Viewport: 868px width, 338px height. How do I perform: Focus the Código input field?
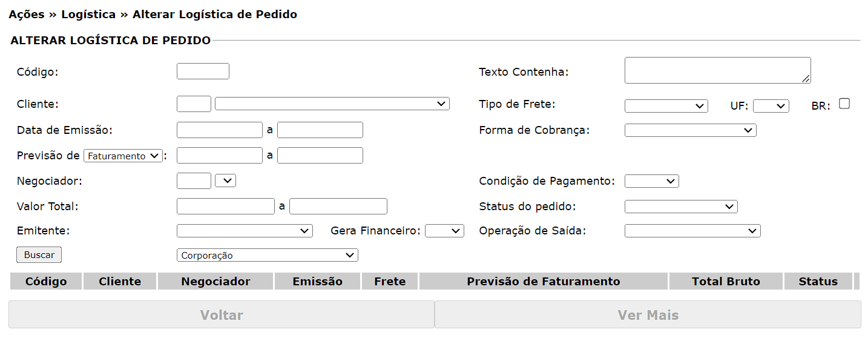click(x=203, y=71)
